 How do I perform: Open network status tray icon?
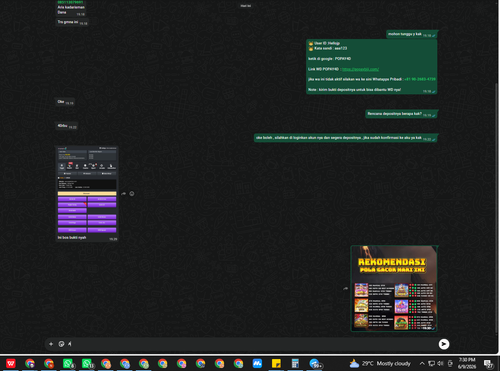[x=431, y=363]
